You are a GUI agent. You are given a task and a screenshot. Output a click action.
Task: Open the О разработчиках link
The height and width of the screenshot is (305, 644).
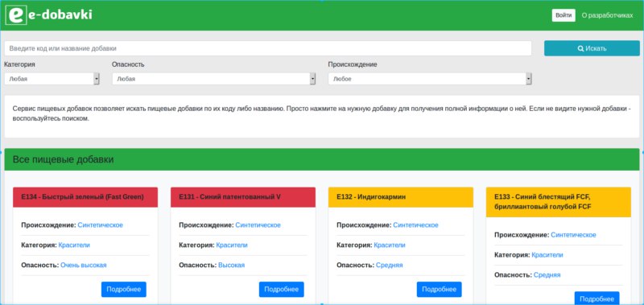point(607,15)
